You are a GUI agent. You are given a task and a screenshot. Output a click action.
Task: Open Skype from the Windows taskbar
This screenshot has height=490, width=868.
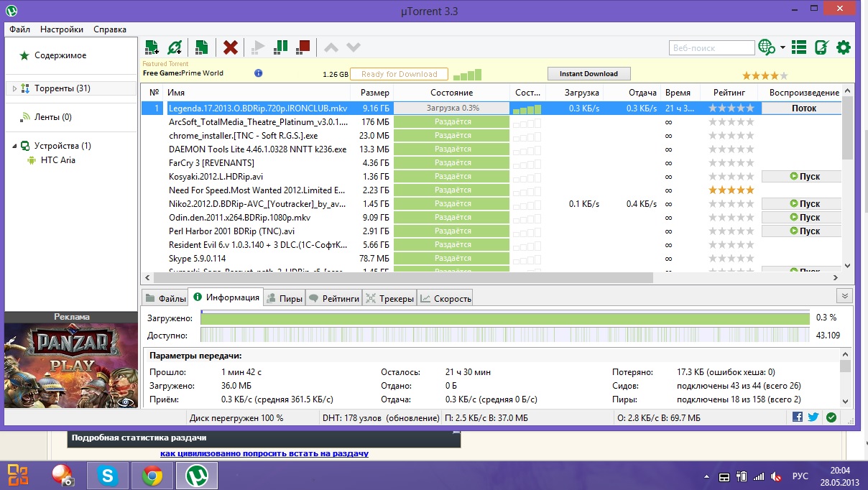click(x=108, y=475)
